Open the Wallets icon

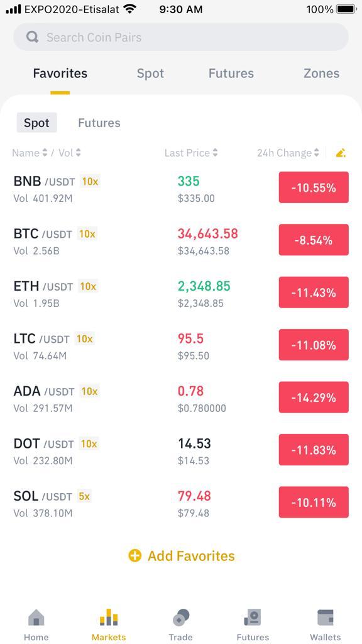click(x=326, y=618)
